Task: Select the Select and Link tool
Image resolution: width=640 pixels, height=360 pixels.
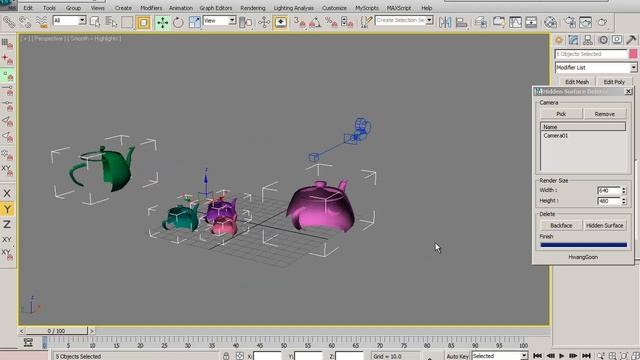Action: (x=9, y=22)
